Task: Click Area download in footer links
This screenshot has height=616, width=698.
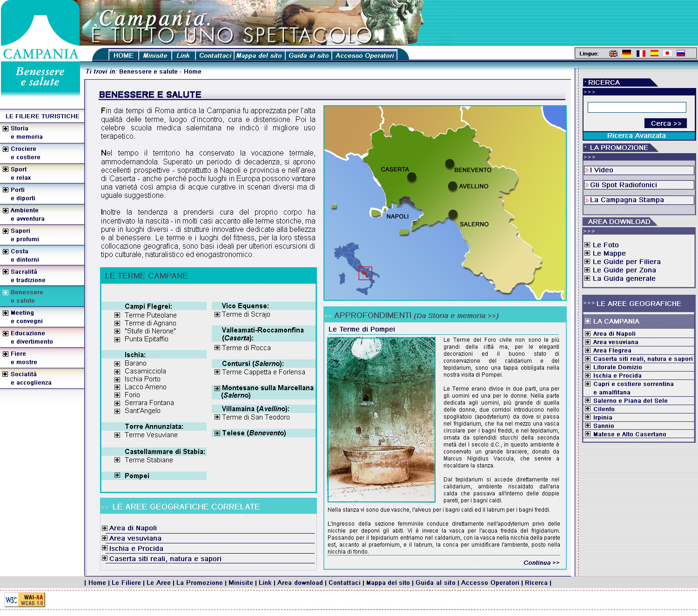Action: pyautogui.click(x=300, y=582)
